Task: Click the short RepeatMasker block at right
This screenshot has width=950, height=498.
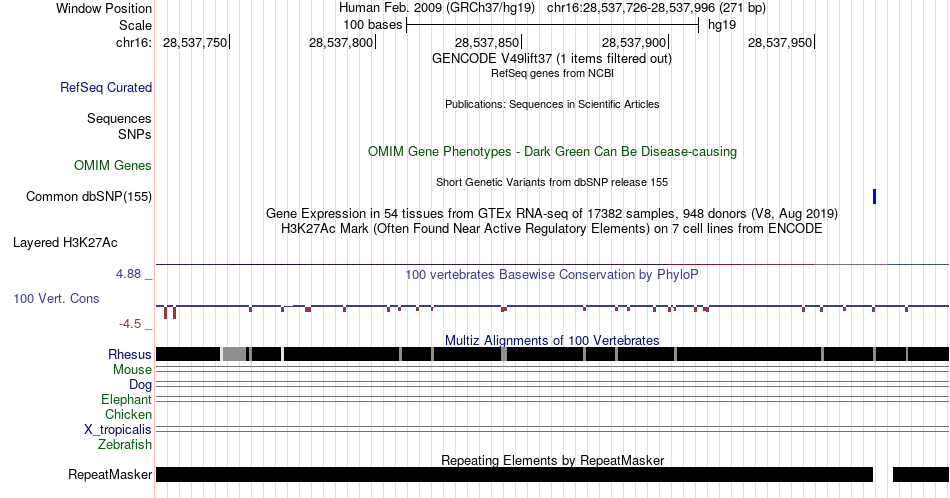Action: 921,474
